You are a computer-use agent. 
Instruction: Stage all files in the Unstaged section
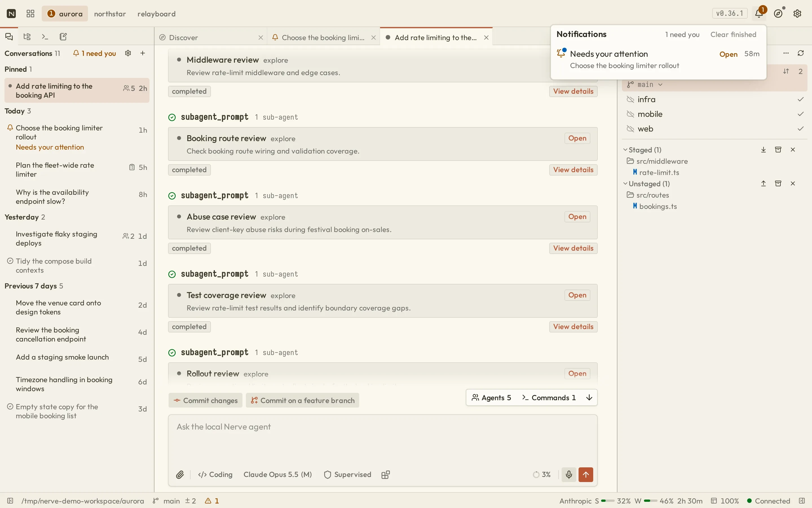tap(763, 183)
